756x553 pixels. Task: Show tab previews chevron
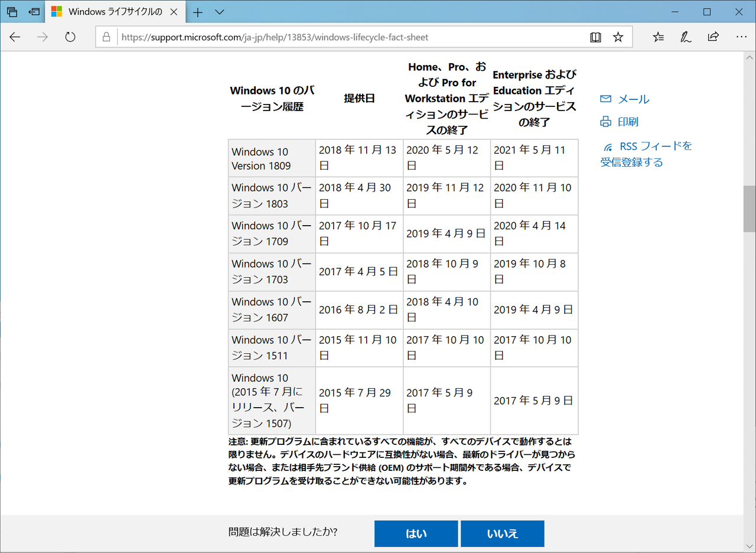tap(219, 12)
